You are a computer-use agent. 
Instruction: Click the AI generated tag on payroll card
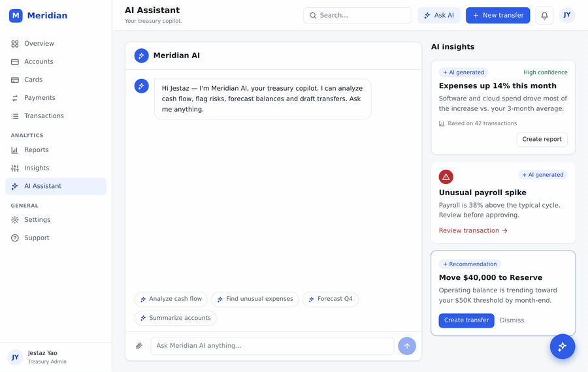coord(543,174)
